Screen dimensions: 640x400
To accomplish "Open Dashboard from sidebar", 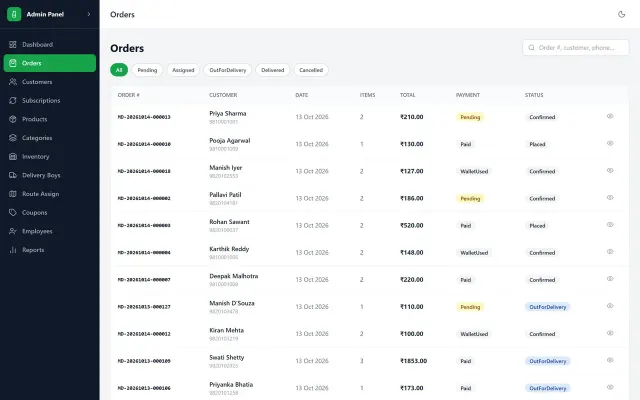I will (x=50, y=44).
